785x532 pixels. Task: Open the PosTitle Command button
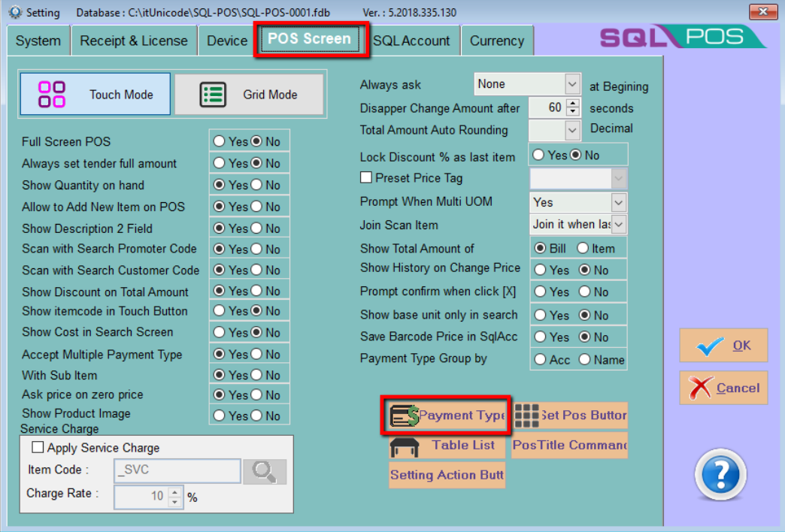(569, 446)
